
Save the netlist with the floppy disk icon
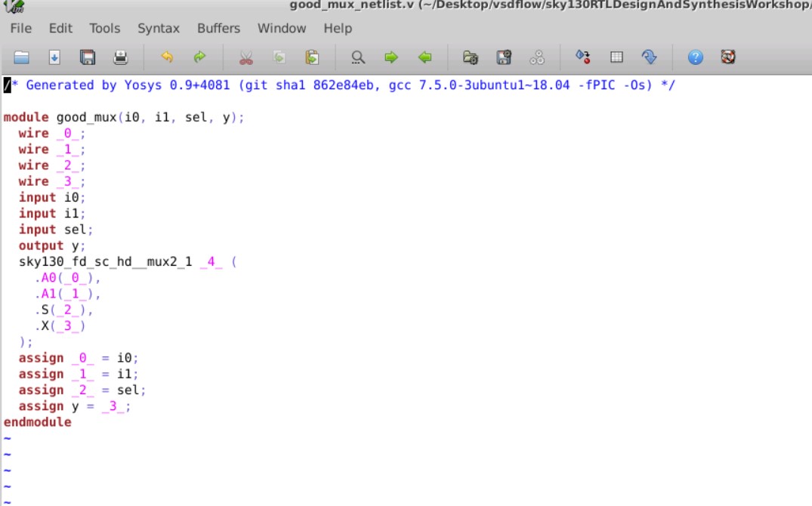coord(85,57)
